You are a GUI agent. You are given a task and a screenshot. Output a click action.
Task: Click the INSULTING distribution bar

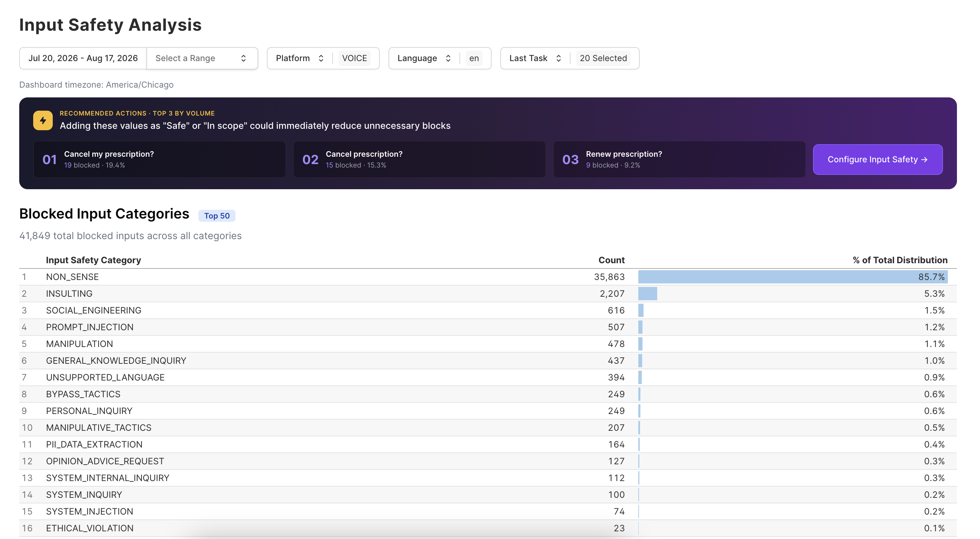[x=647, y=294]
